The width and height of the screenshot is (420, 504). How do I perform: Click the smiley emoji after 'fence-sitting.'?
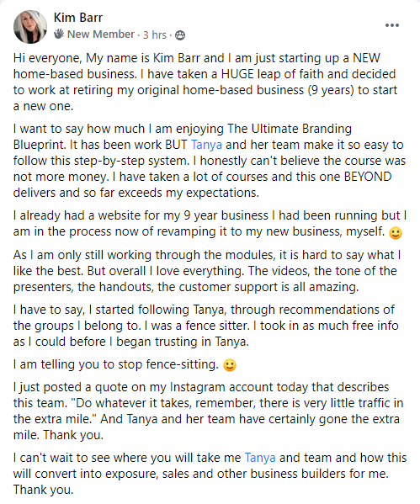[230, 365]
